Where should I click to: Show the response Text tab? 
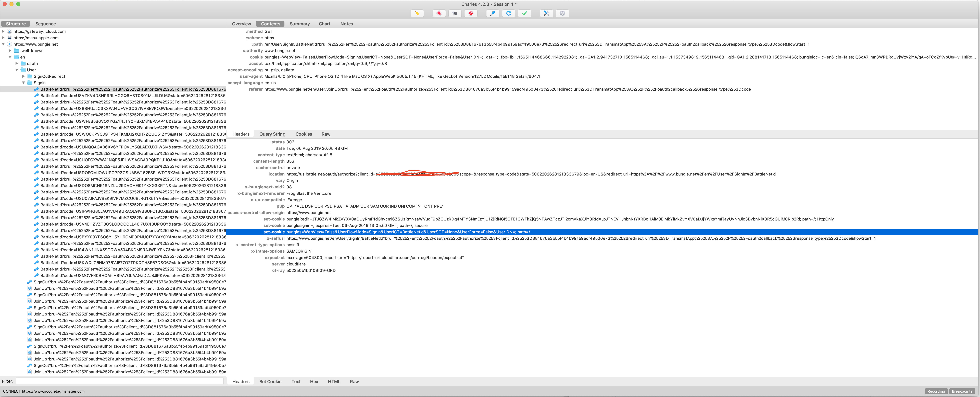pyautogui.click(x=296, y=381)
